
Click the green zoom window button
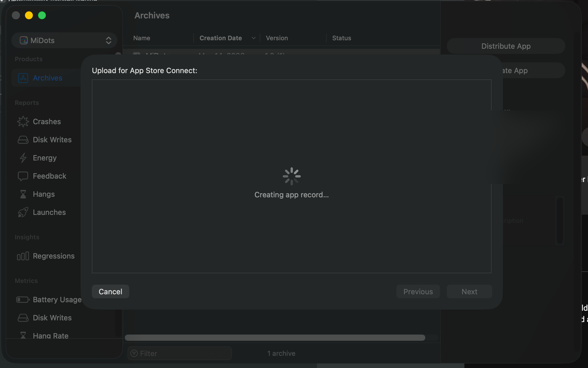point(42,15)
